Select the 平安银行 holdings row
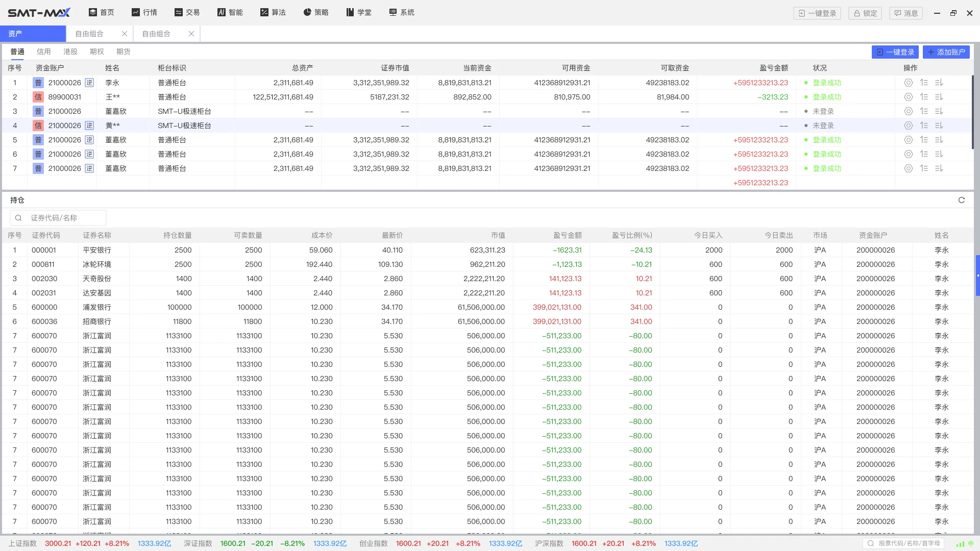Viewport: 980px width, 551px height. pyautogui.click(x=487, y=250)
